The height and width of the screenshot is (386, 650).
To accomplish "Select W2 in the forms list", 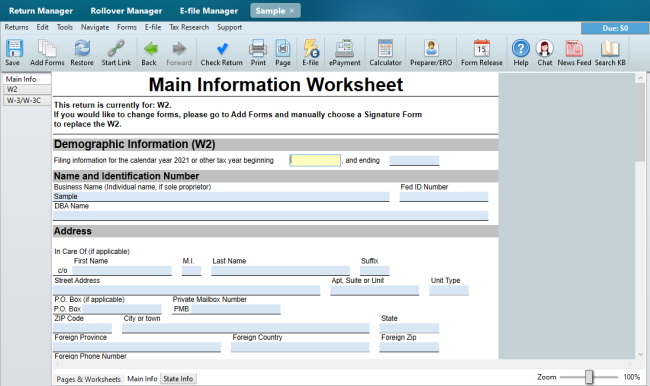I will click(27, 89).
